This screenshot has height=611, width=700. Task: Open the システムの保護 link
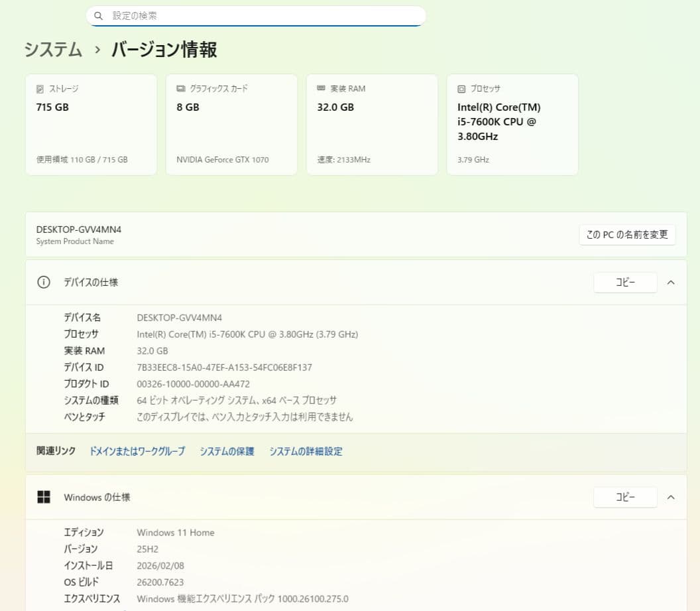[x=226, y=451]
